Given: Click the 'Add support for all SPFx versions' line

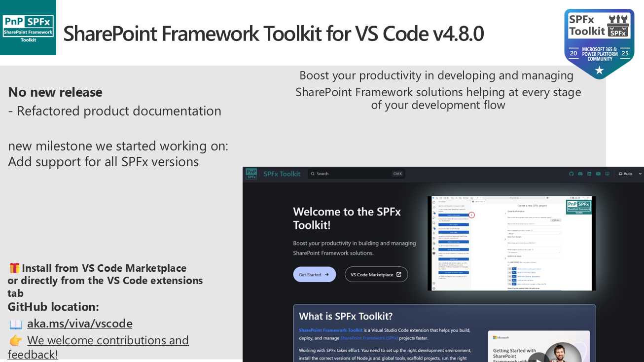Looking at the screenshot, I should pos(103,162).
